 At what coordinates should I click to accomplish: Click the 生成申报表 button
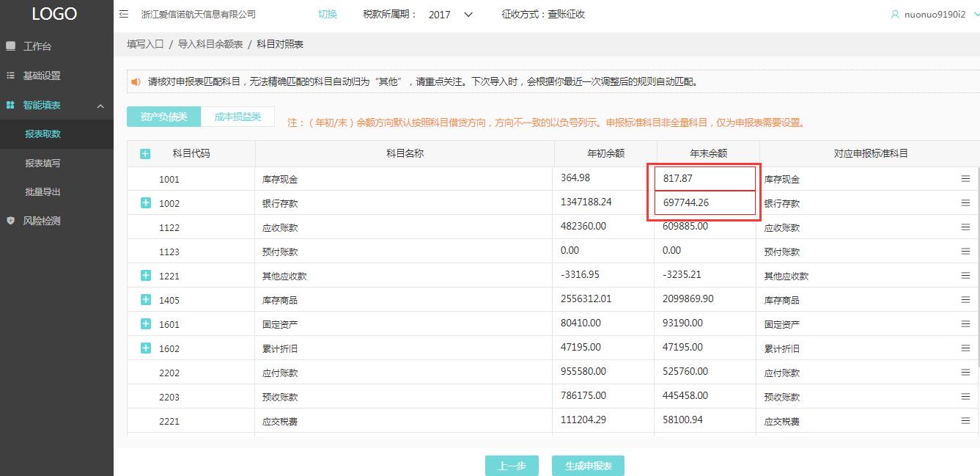tap(588, 466)
